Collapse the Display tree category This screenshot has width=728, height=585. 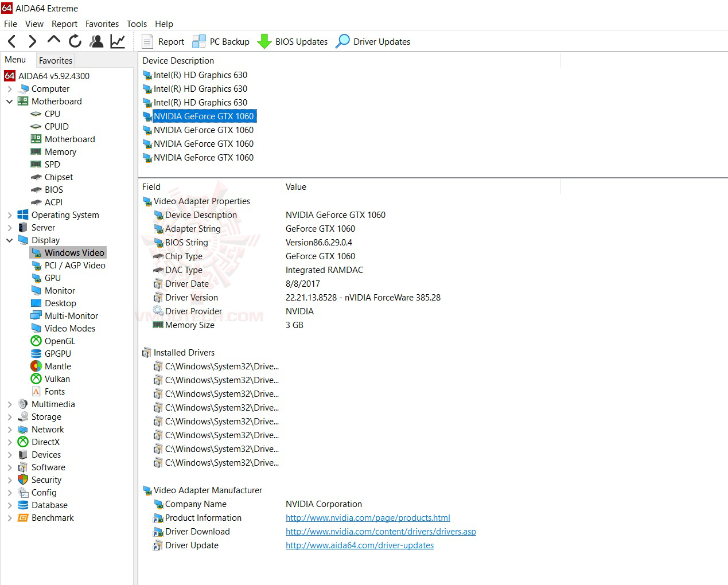click(x=10, y=240)
